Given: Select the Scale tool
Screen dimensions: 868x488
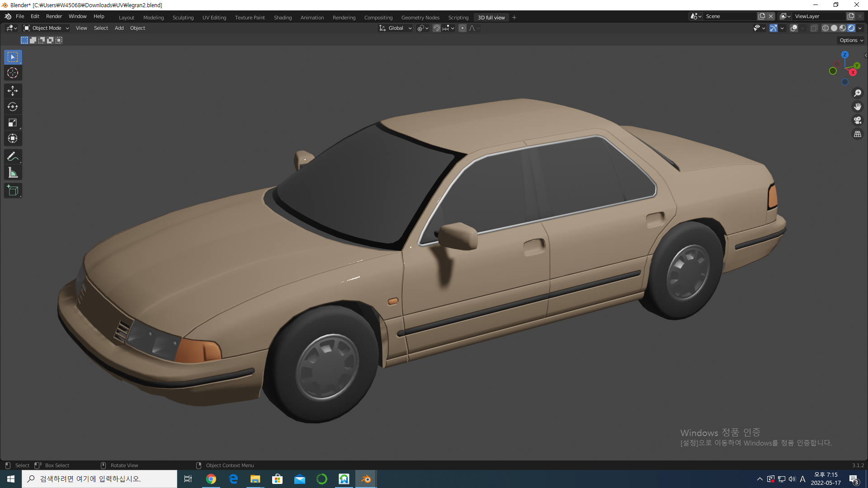Looking at the screenshot, I should (x=13, y=122).
